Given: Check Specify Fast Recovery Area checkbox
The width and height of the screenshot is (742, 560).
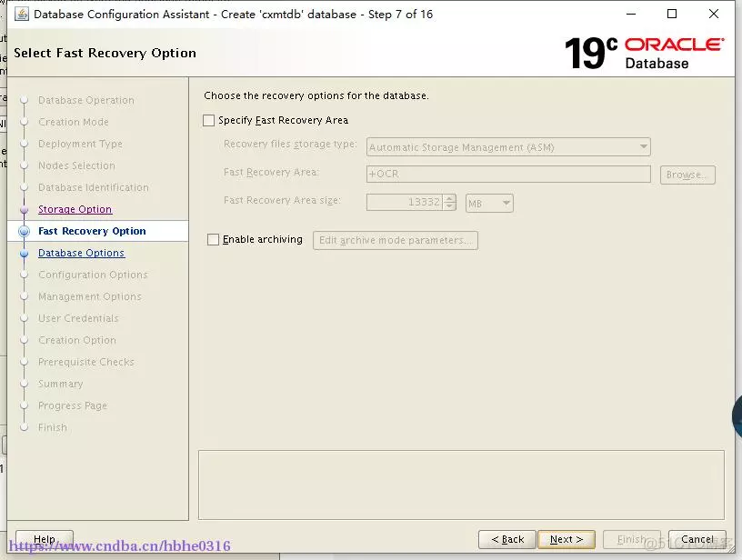Looking at the screenshot, I should (x=209, y=121).
